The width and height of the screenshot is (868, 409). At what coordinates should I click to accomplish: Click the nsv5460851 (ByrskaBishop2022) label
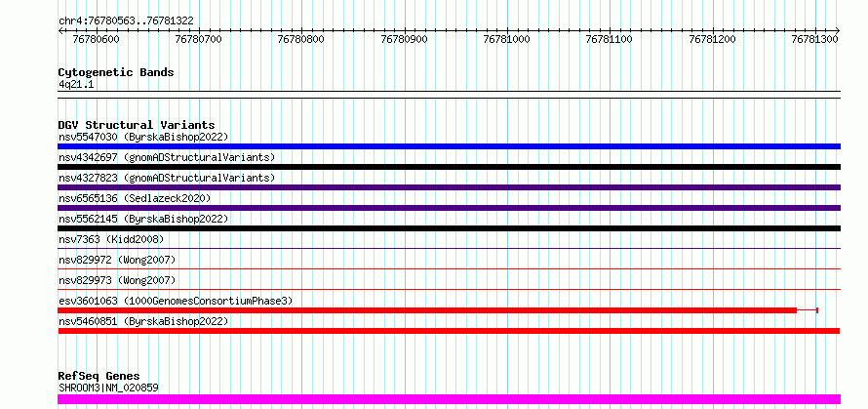click(143, 321)
